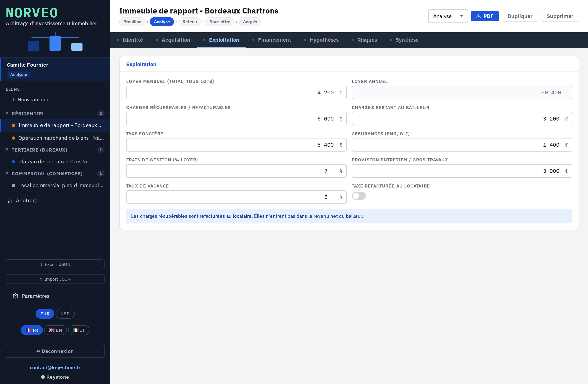
Task: Click the Arbitrage bar chart icon
Action: [x=10, y=200]
